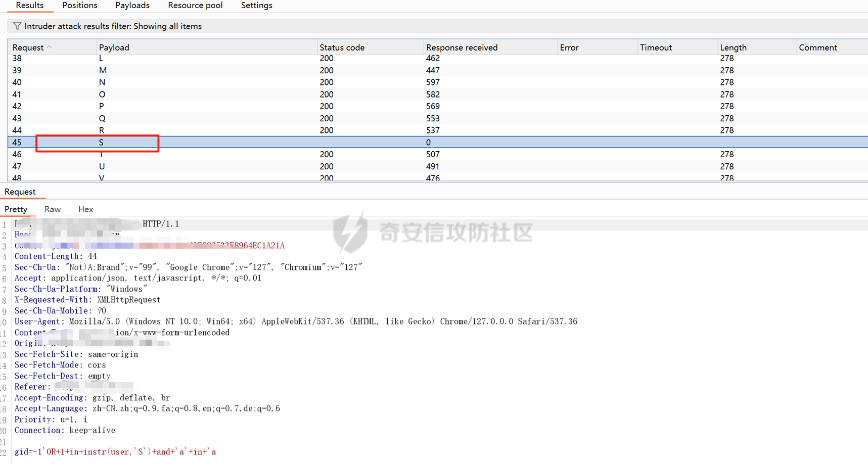Select request row 41 with payload O
Screen dimensions: 868x464
pyautogui.click(x=438, y=95)
